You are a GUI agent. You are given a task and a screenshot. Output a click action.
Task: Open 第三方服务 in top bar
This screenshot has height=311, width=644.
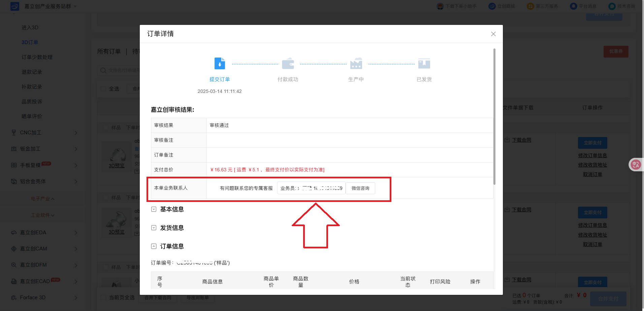(x=543, y=6)
